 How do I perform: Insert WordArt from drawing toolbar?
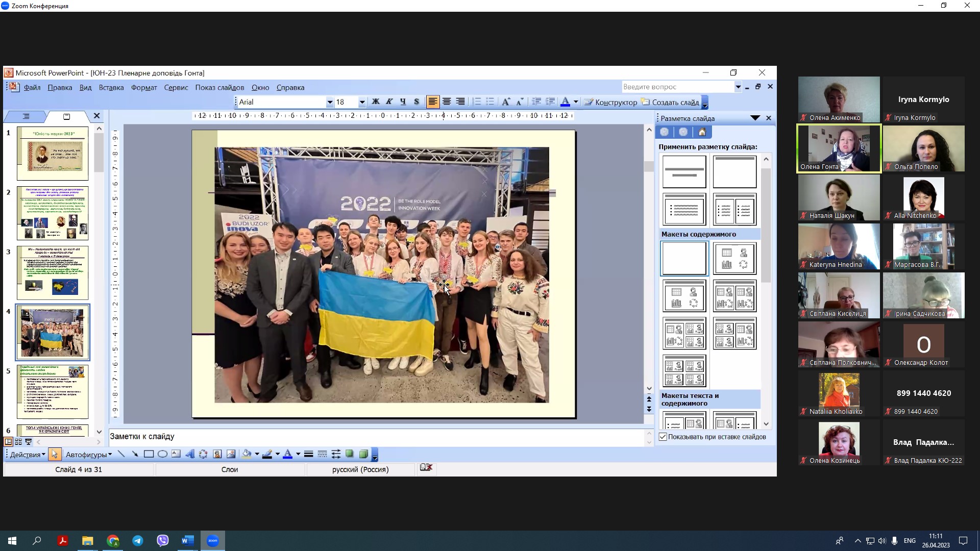(189, 454)
